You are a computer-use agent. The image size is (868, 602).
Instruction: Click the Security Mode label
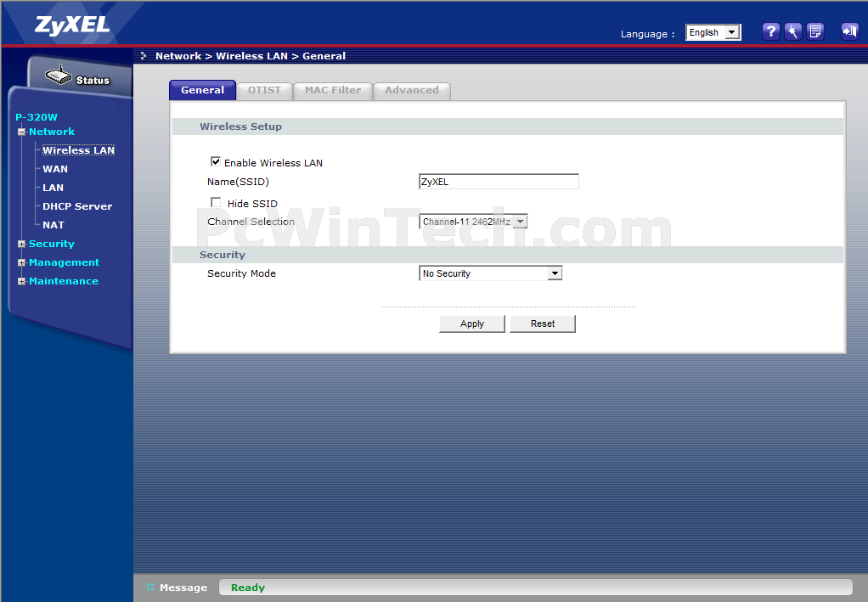241,273
